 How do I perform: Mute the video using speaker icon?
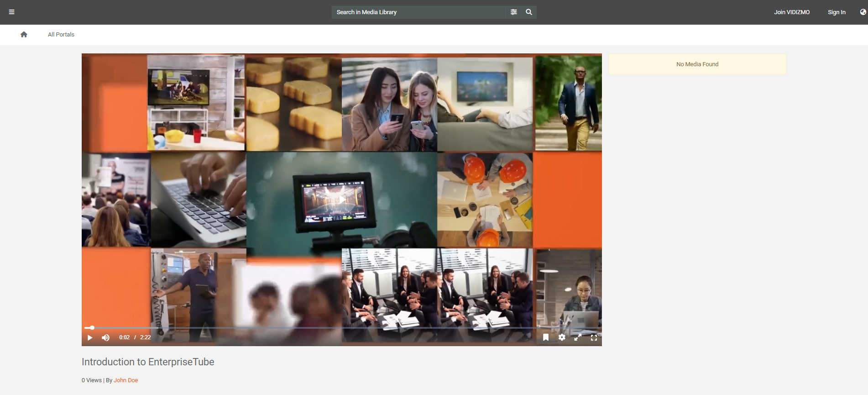[105, 337]
